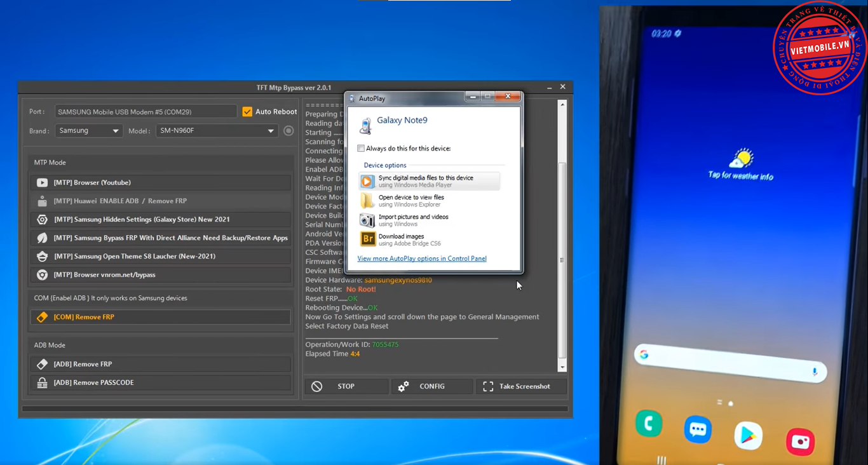The width and height of the screenshot is (868, 465).
Task: Select MTP Browser vnrom.net/bypass option
Action: [x=160, y=274]
